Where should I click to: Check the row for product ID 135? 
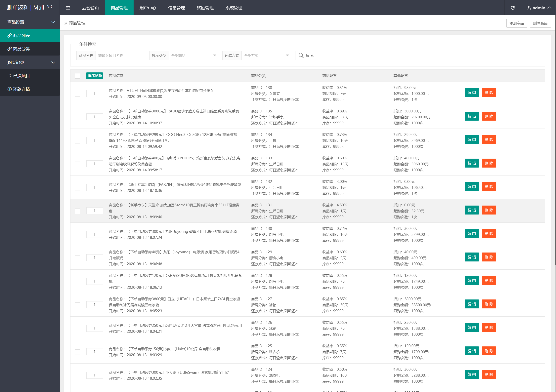[77, 117]
